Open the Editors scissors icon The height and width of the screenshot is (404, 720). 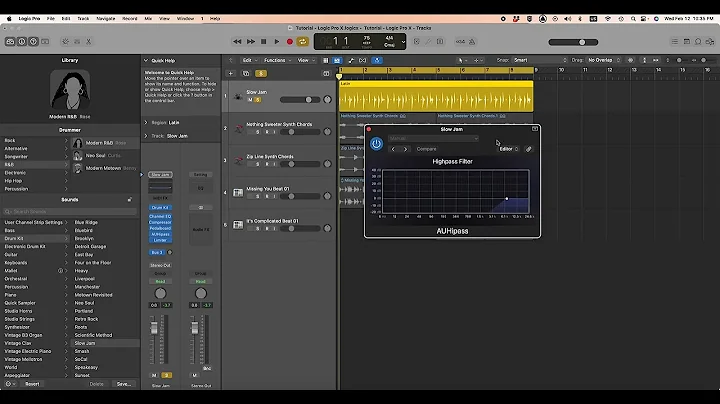[89, 41]
